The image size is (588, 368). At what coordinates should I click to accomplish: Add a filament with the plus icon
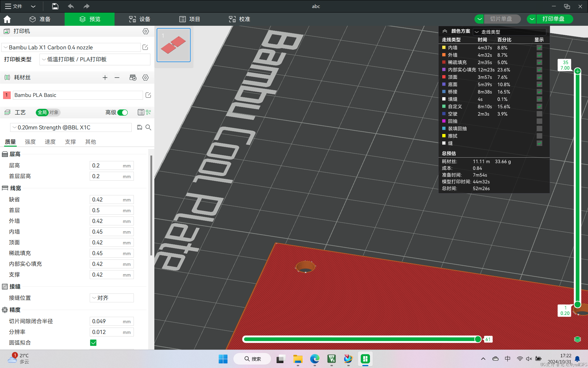click(x=105, y=78)
